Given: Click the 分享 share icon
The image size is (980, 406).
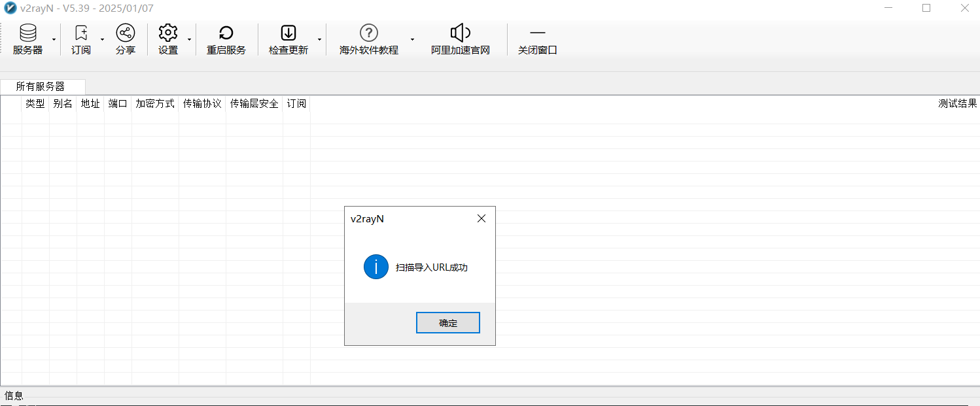Looking at the screenshot, I should [125, 34].
